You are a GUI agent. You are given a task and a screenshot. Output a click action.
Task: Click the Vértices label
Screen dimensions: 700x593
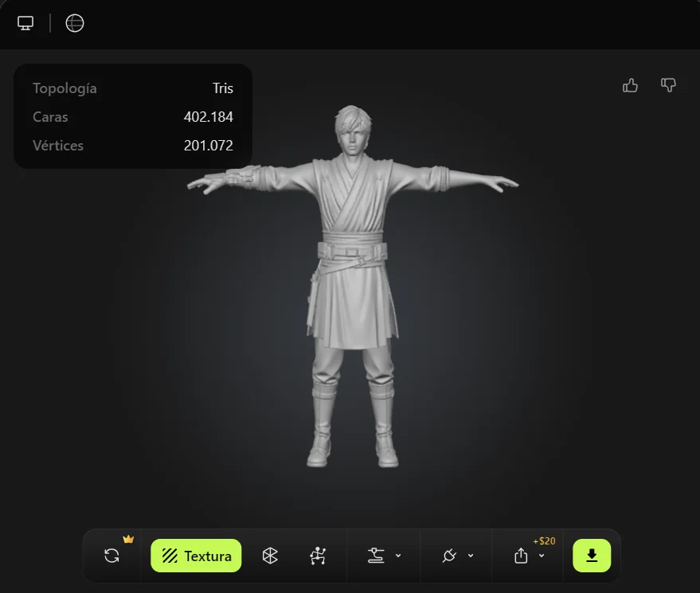coord(58,146)
